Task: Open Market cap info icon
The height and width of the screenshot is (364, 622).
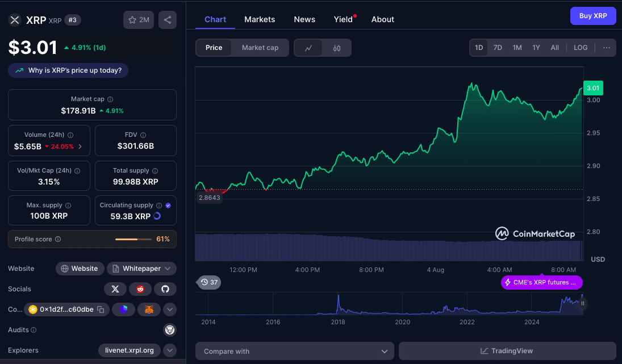Action: pos(110,99)
